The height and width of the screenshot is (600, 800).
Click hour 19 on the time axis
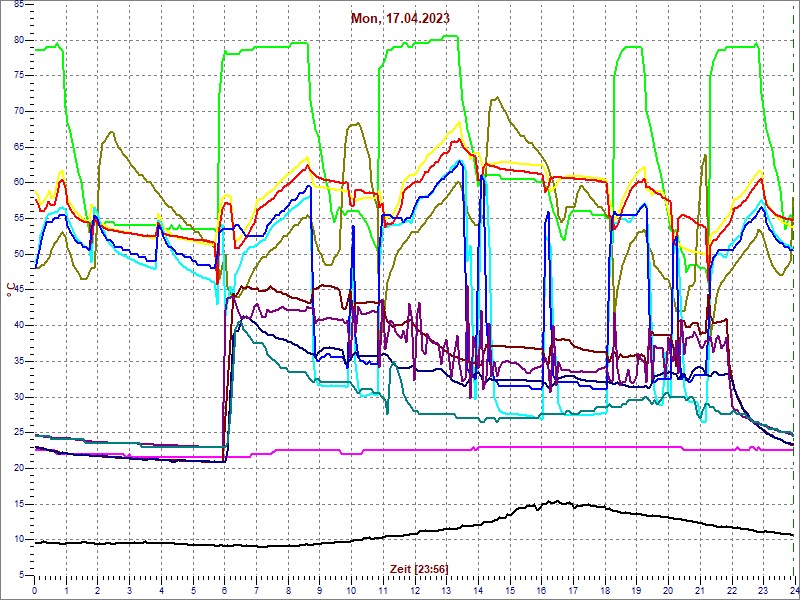(x=636, y=591)
